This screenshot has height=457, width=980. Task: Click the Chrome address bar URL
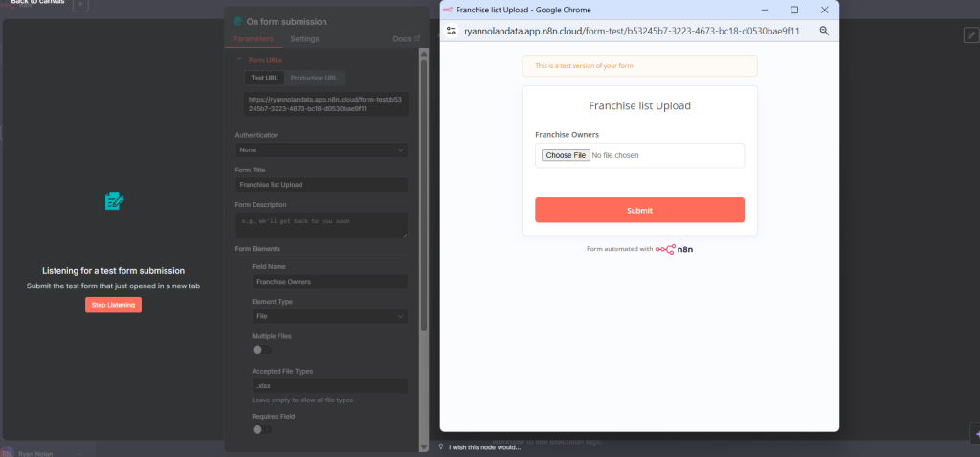click(632, 30)
